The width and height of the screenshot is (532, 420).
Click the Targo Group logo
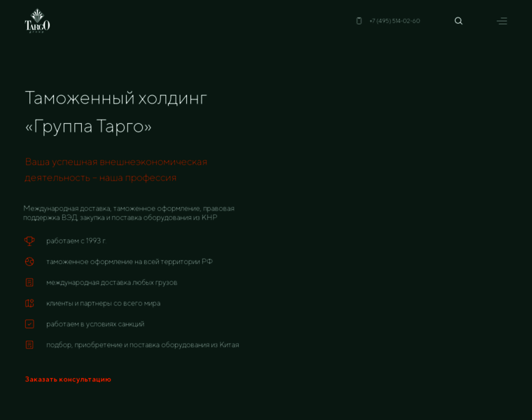[37, 21]
